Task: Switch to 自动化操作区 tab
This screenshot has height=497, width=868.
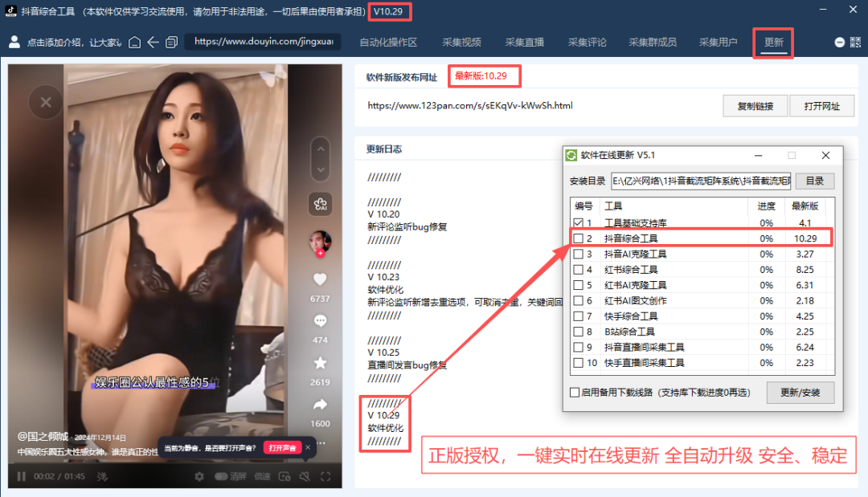Action: (x=388, y=42)
